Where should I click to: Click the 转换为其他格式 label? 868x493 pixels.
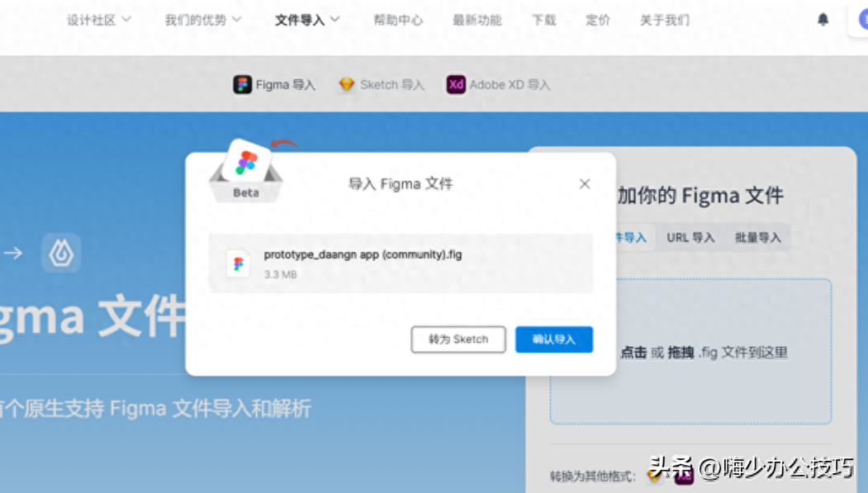coord(592,476)
